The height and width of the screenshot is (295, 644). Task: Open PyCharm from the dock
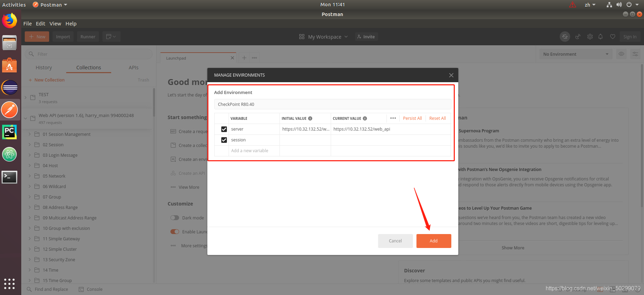coord(9,132)
